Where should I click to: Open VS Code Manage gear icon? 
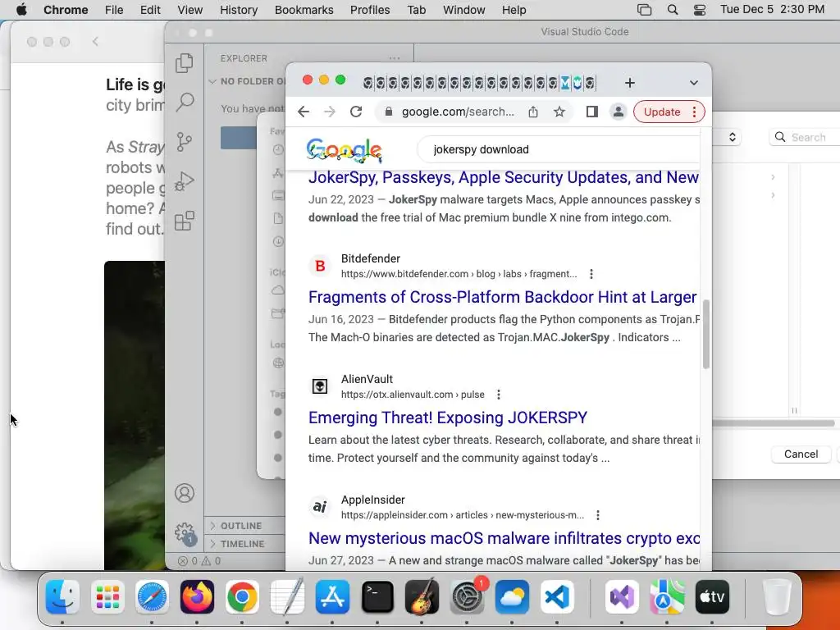point(185,532)
